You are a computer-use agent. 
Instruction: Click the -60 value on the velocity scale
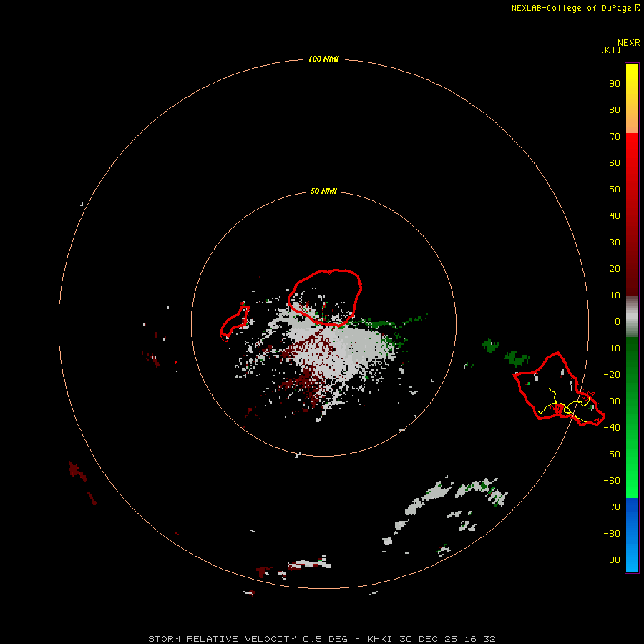click(x=612, y=481)
